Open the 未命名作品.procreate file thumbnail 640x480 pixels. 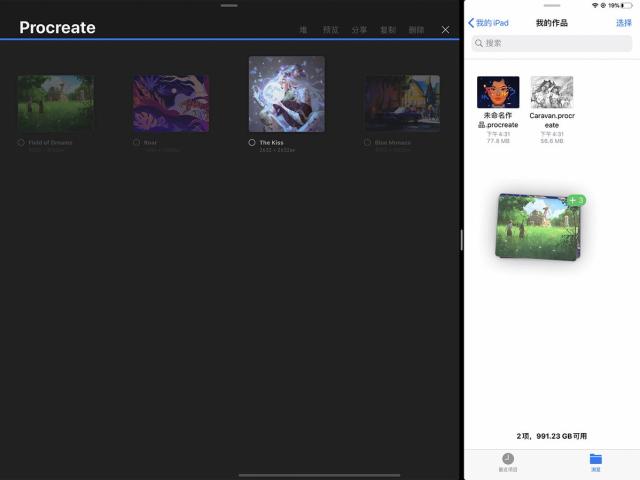pyautogui.click(x=498, y=92)
